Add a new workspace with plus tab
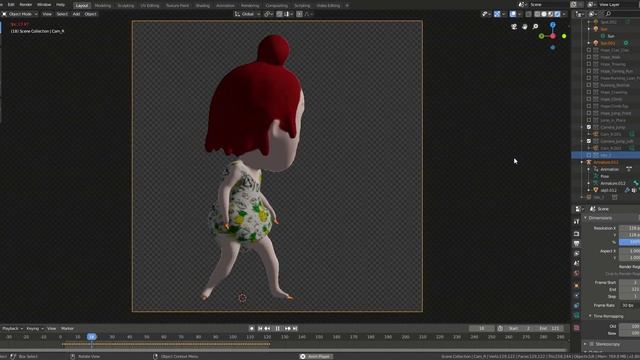The image size is (640, 360). pos(347,6)
